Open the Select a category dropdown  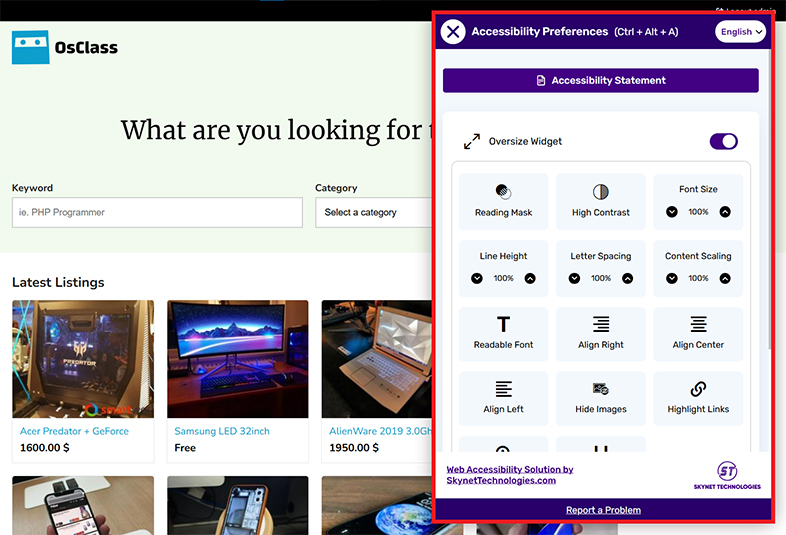pyautogui.click(x=373, y=213)
